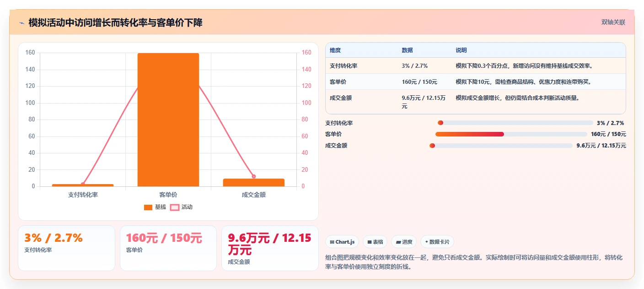Viewport: 644px width, 289px height.
Task: Click the table cell 9.6万元 / 12.15万元
Action: click(424, 102)
